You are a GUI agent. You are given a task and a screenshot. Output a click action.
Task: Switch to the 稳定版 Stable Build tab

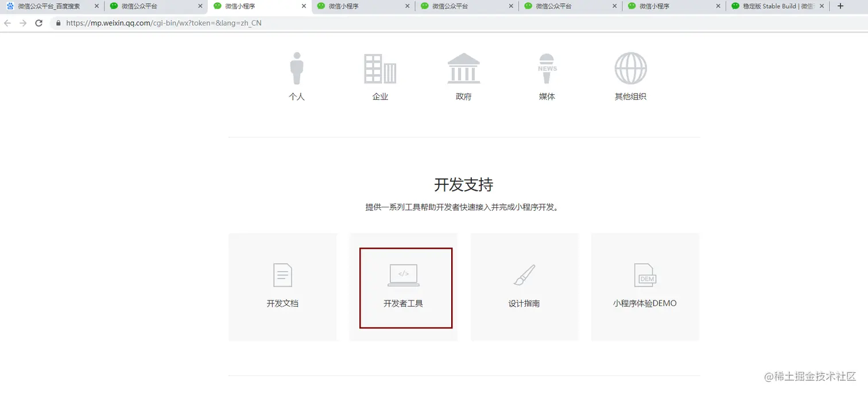(x=778, y=6)
